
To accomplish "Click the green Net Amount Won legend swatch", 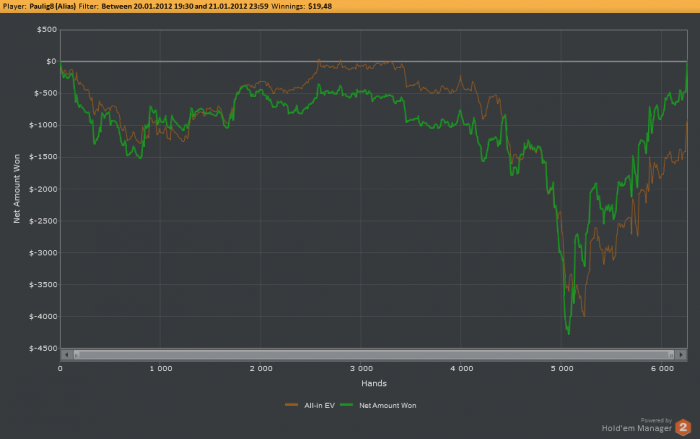I will pyautogui.click(x=346, y=405).
